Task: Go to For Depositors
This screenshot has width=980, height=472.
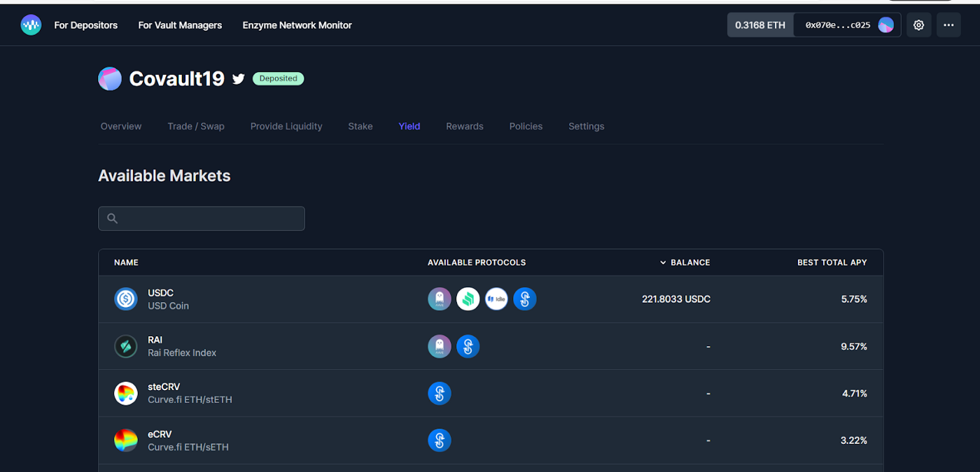Action: pos(86,25)
